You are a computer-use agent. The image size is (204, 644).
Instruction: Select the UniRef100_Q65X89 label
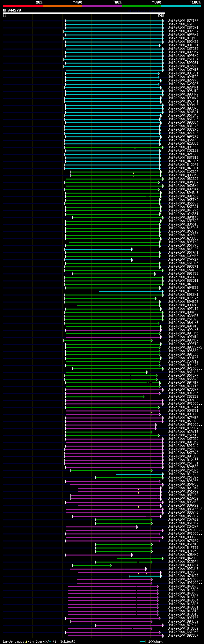183,140
